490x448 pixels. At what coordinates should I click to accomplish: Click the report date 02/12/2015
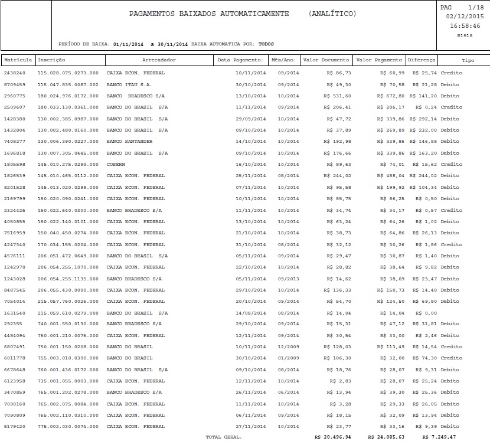(466, 17)
